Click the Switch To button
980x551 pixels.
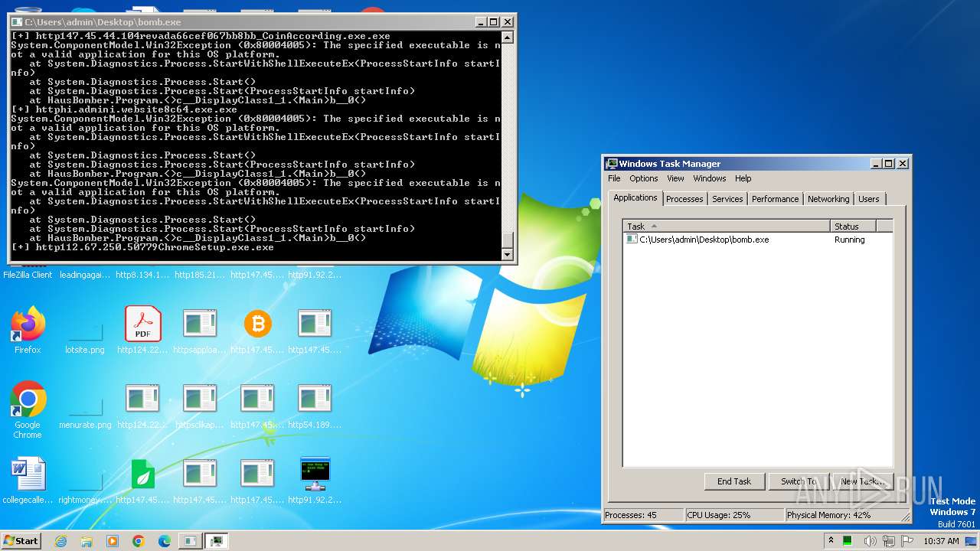tap(798, 481)
